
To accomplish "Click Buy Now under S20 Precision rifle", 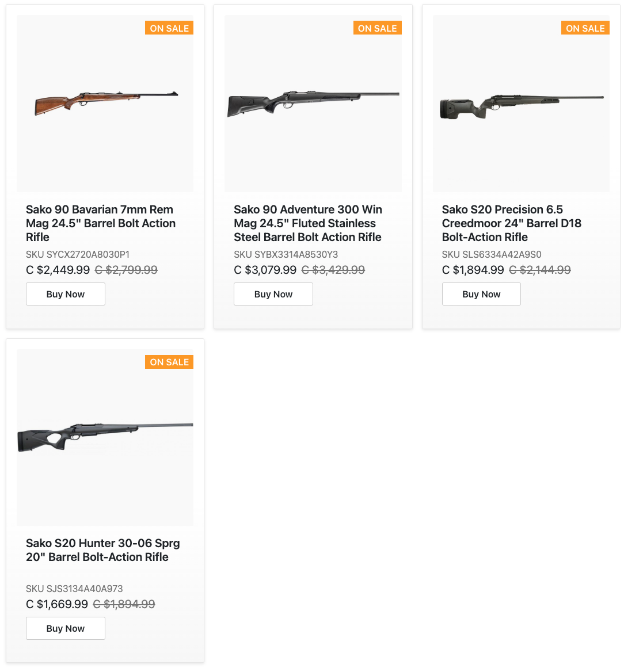I will tap(481, 294).
